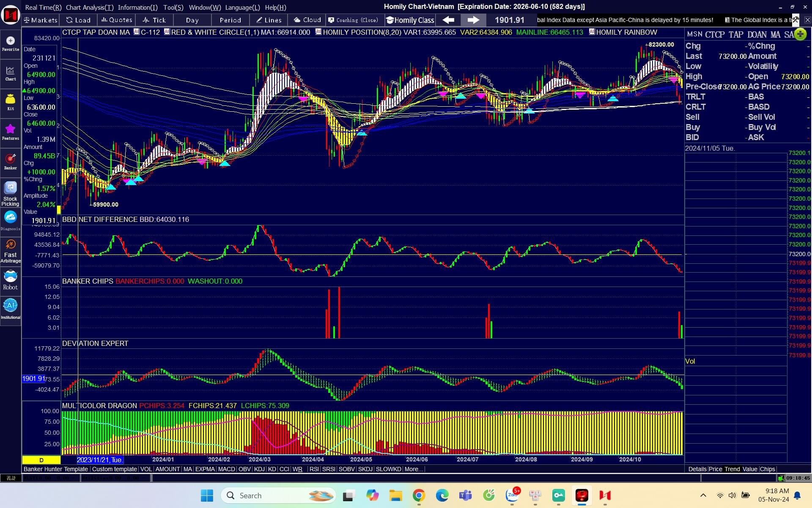The image size is (812, 508).
Task: Select the Banker Hunter Template tab
Action: point(55,469)
